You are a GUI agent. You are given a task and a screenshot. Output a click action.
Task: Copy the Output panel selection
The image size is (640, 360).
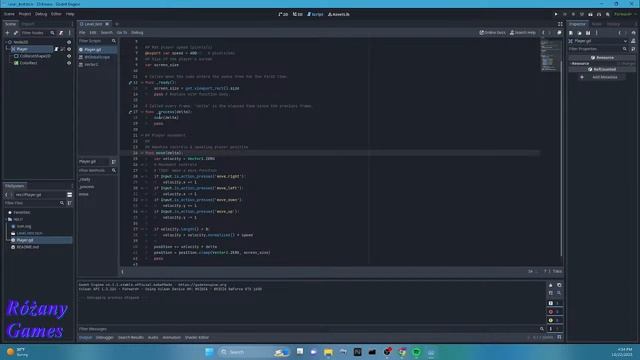[559, 285]
